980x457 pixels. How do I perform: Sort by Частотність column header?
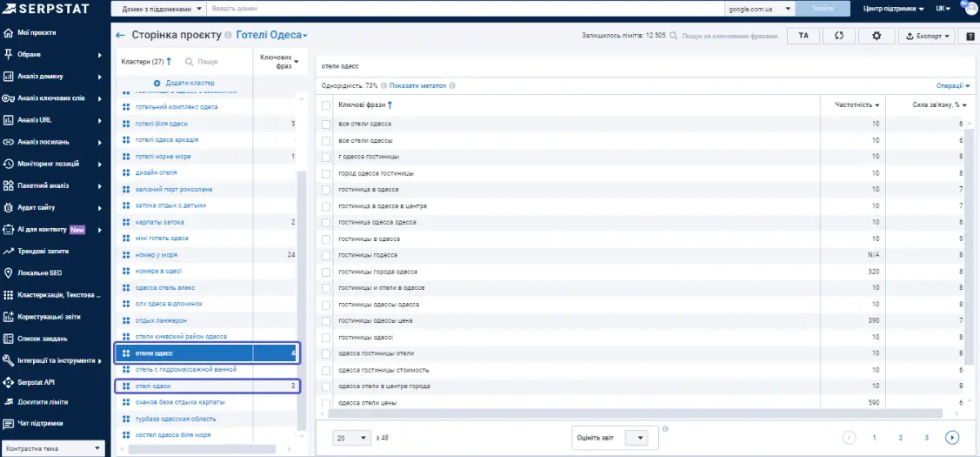pyautogui.click(x=857, y=105)
